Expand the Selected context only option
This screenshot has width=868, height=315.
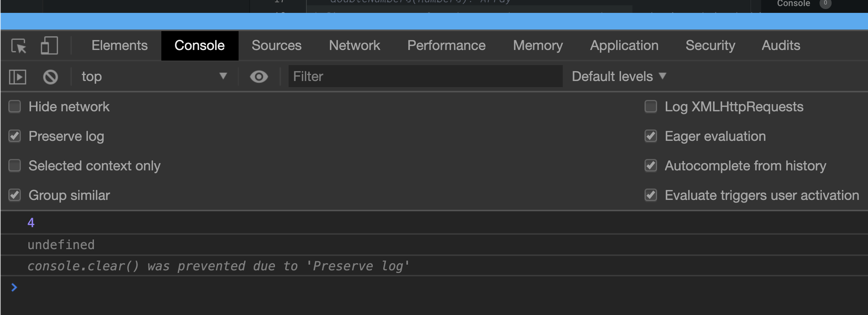(14, 165)
